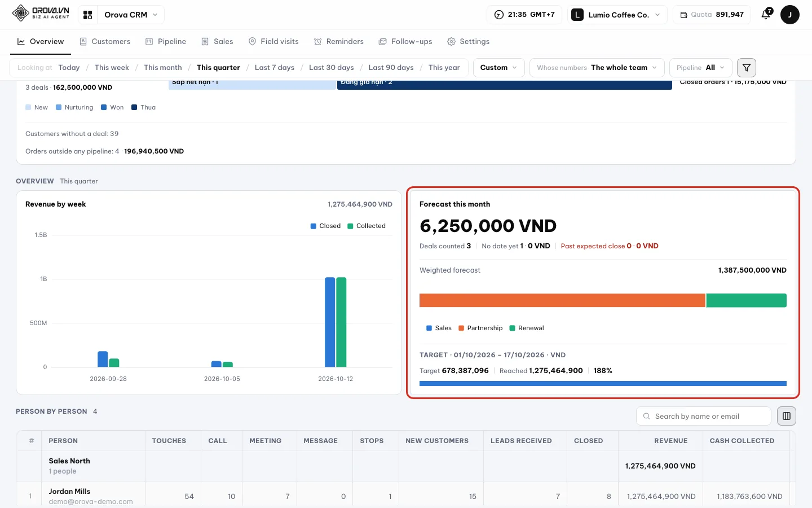Open notifications bell
The height and width of the screenshot is (508, 812).
766,15
